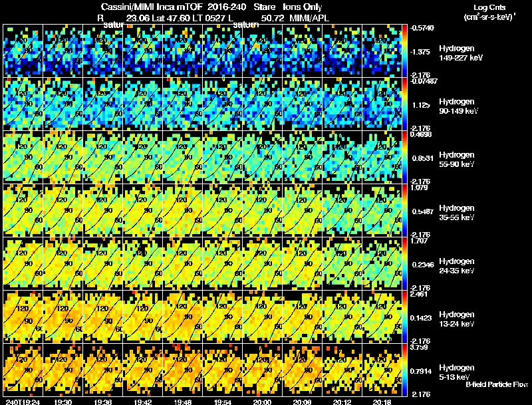Open the 35-55 keV image panel at 19:36

click(x=103, y=210)
